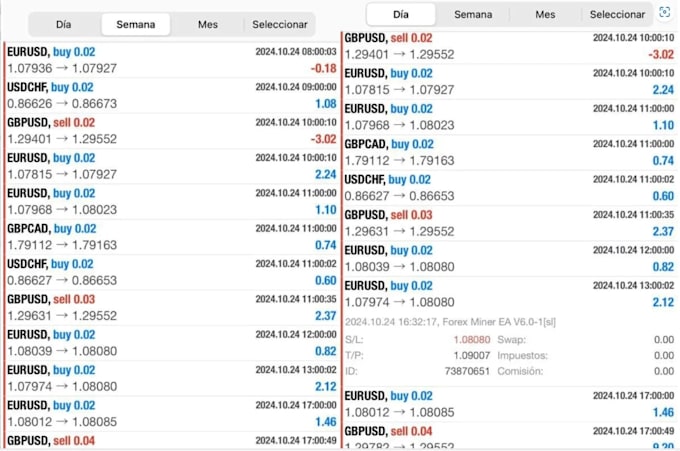Click the Forex Miner EA comment line
The image size is (680, 451).
click(x=450, y=322)
